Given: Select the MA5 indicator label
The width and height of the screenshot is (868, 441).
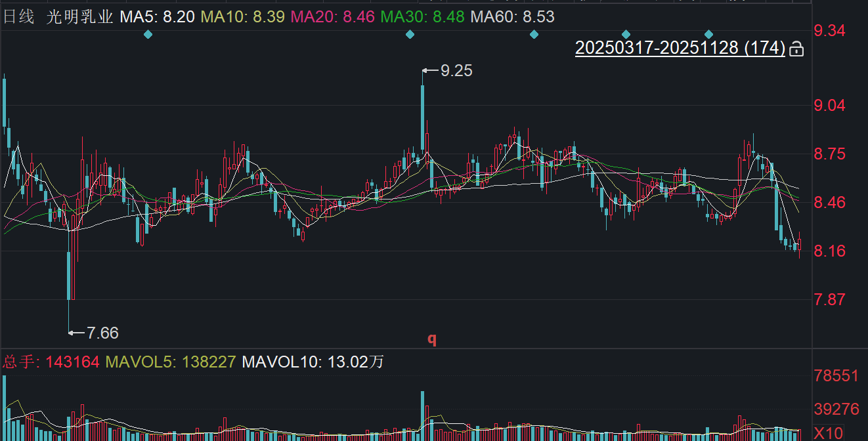Looking at the screenshot, I should coord(157,17).
